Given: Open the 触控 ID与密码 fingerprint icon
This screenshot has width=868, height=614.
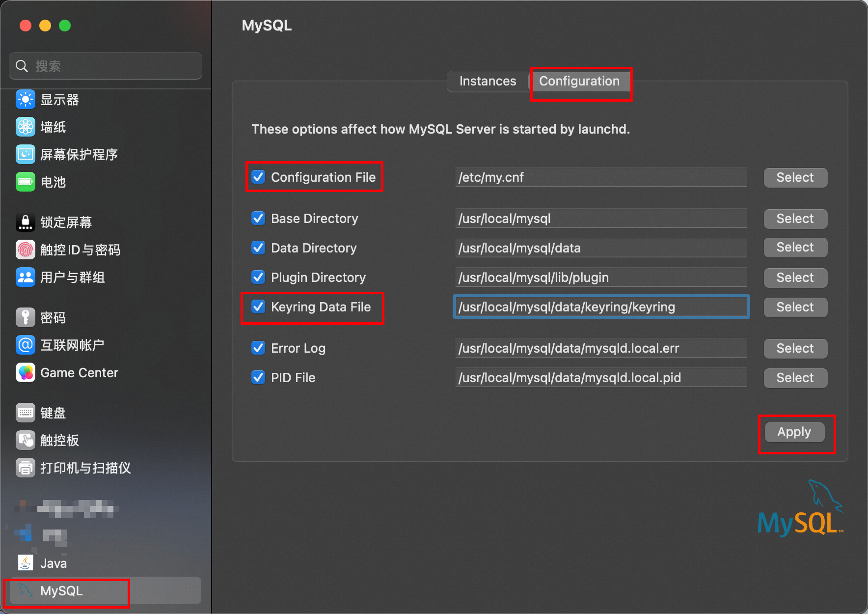Looking at the screenshot, I should 26,250.
